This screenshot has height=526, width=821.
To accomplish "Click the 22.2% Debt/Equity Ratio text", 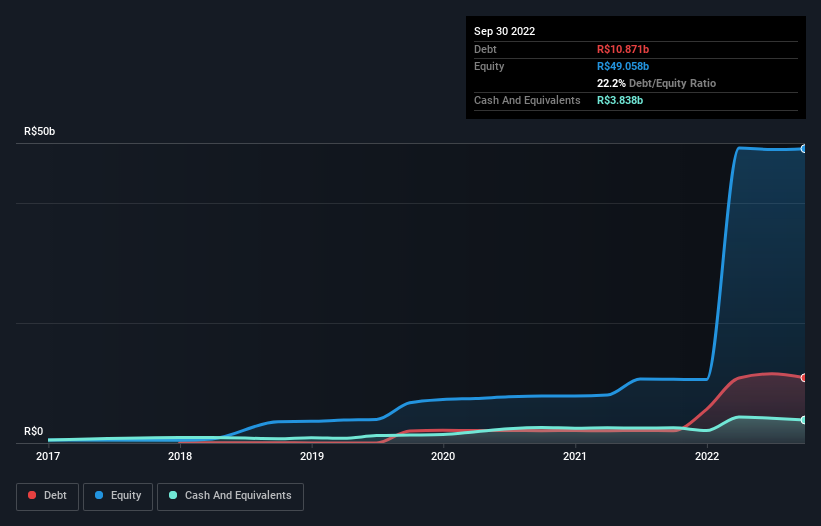I will [656, 83].
